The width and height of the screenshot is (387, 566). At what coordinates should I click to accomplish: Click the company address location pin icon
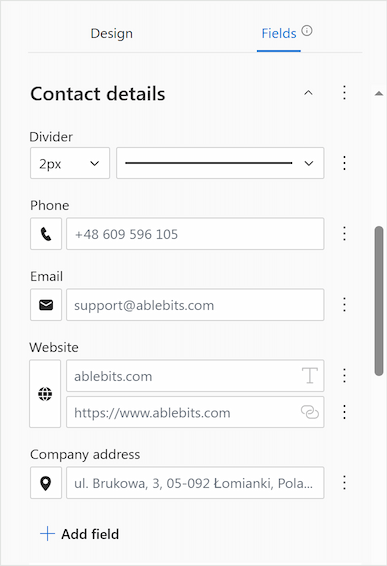[46, 483]
